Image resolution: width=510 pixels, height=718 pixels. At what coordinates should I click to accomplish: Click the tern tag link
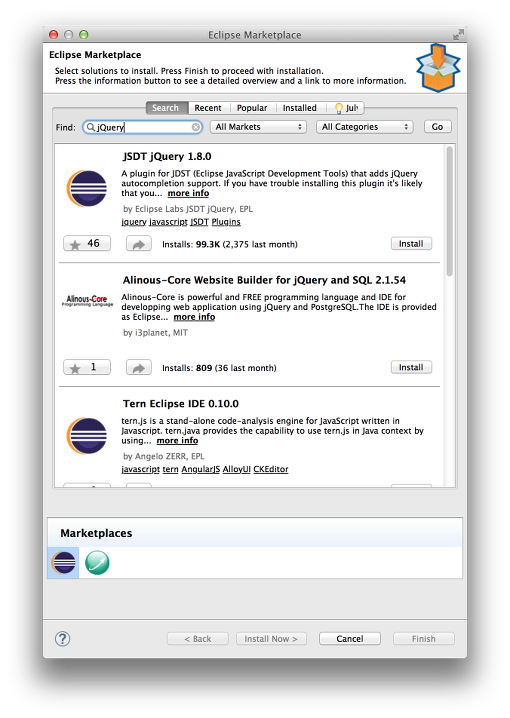pyautogui.click(x=170, y=469)
